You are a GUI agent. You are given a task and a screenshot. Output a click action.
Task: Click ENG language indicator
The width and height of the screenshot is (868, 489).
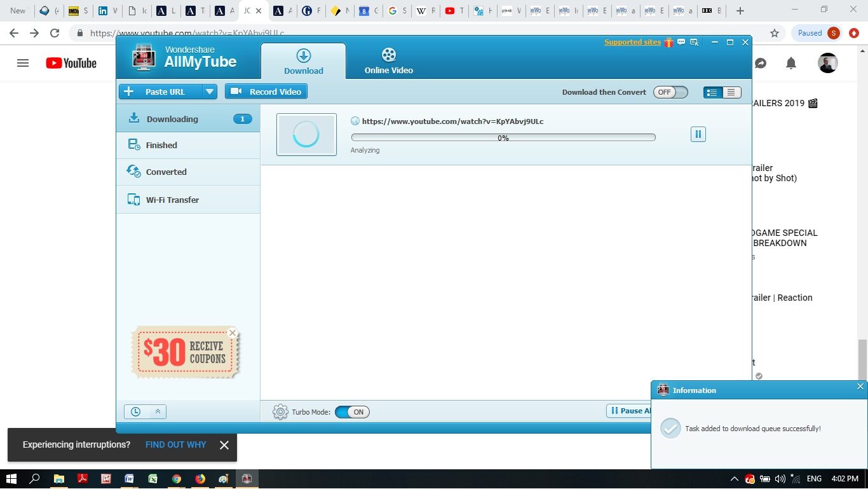point(815,479)
